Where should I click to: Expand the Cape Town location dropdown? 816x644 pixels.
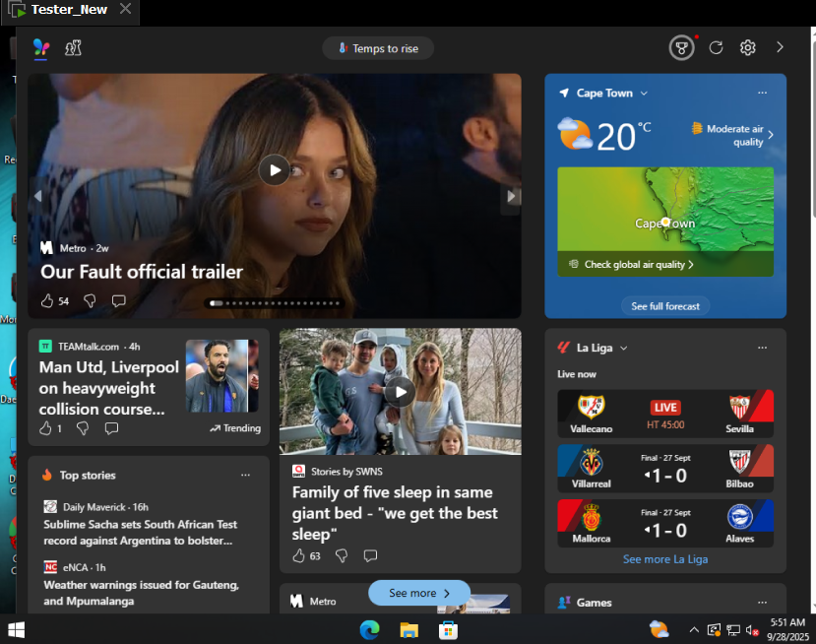pyautogui.click(x=645, y=94)
